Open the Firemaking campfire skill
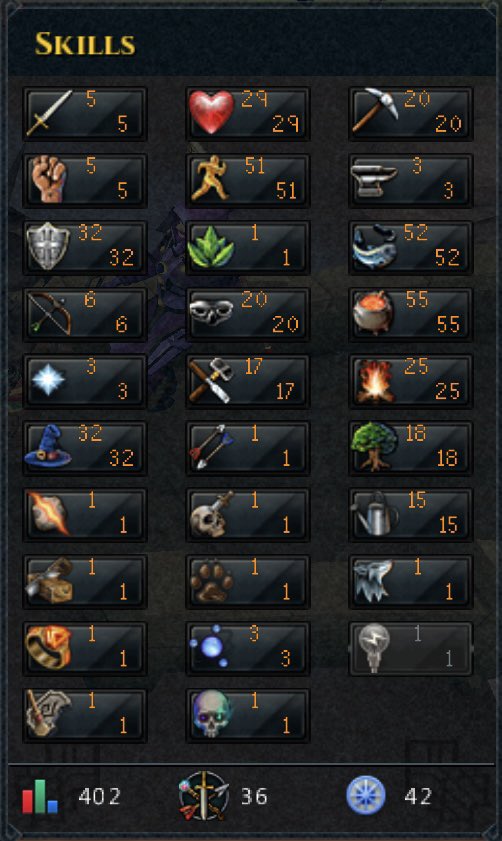The width and height of the screenshot is (502, 841). (x=411, y=381)
